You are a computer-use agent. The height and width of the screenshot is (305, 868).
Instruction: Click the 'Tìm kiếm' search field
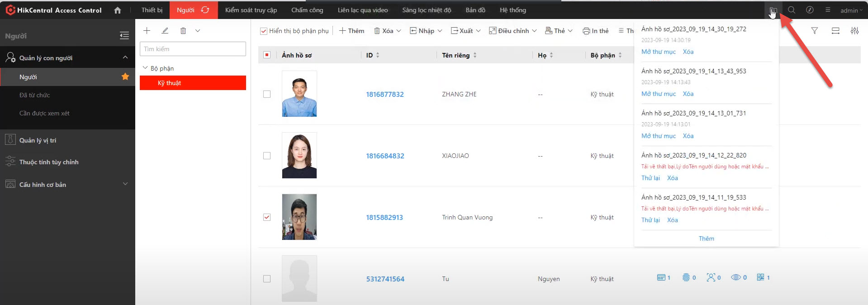pyautogui.click(x=193, y=49)
